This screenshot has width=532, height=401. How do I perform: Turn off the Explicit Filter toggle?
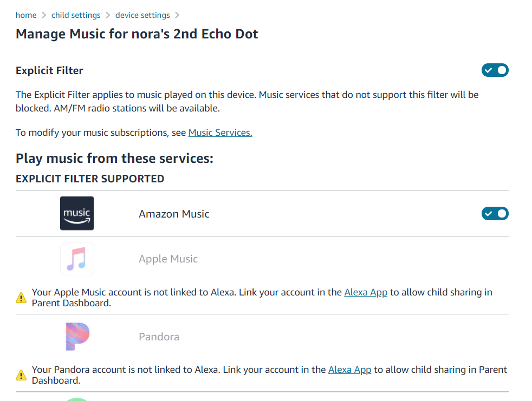(x=495, y=70)
